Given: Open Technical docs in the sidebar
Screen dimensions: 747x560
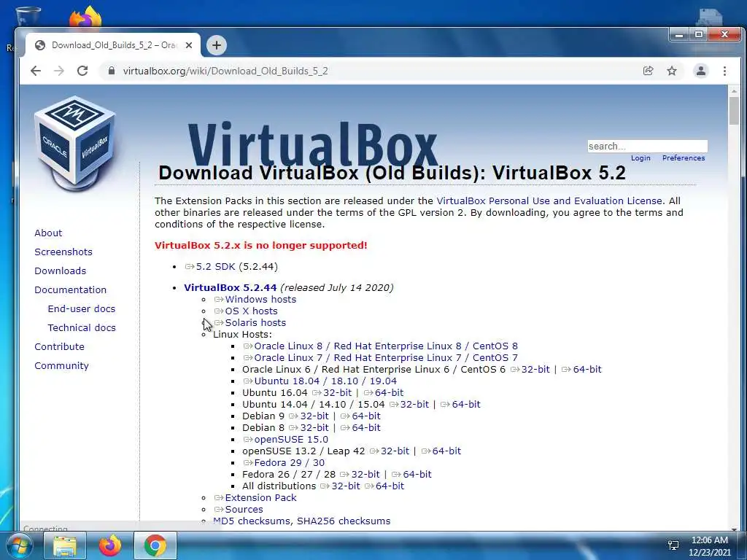Looking at the screenshot, I should pyautogui.click(x=82, y=327).
